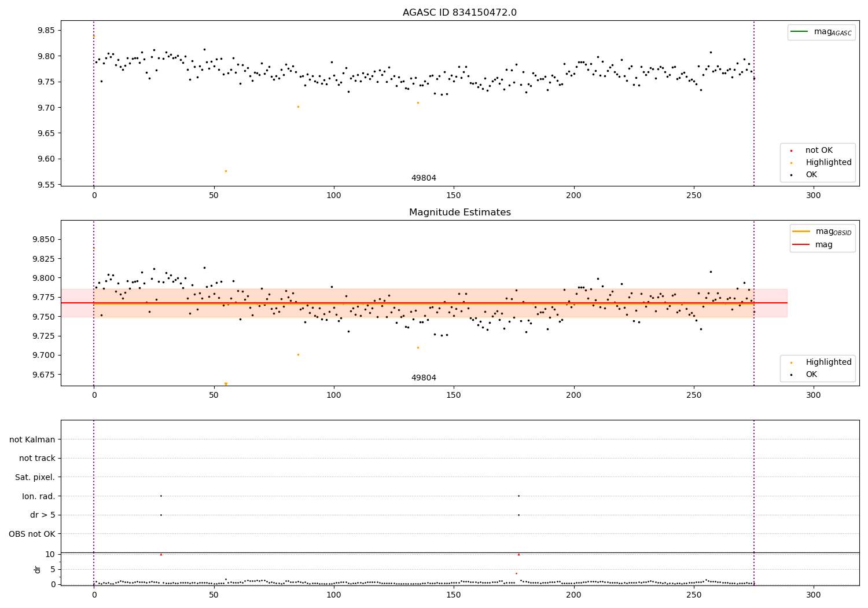Click the 'Ion. rad.' axis label
Screen dimensions: 868x608
click(39, 496)
